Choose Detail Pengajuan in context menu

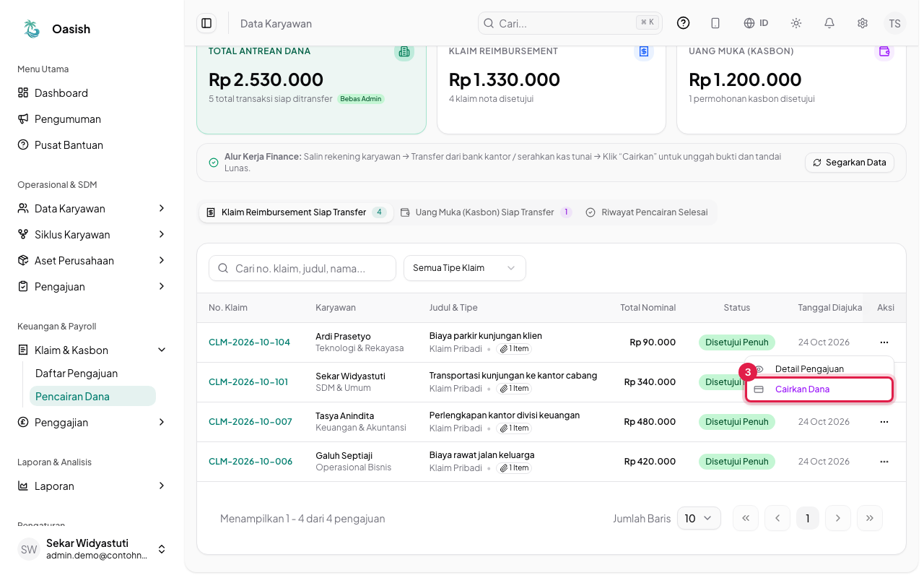(819, 368)
